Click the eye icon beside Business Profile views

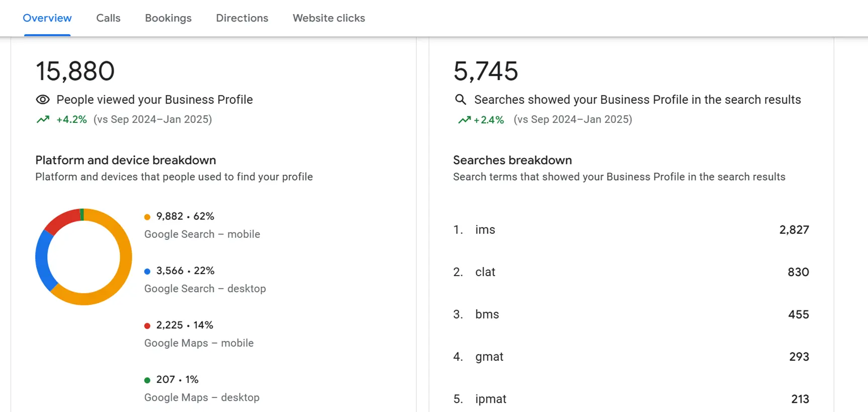42,99
